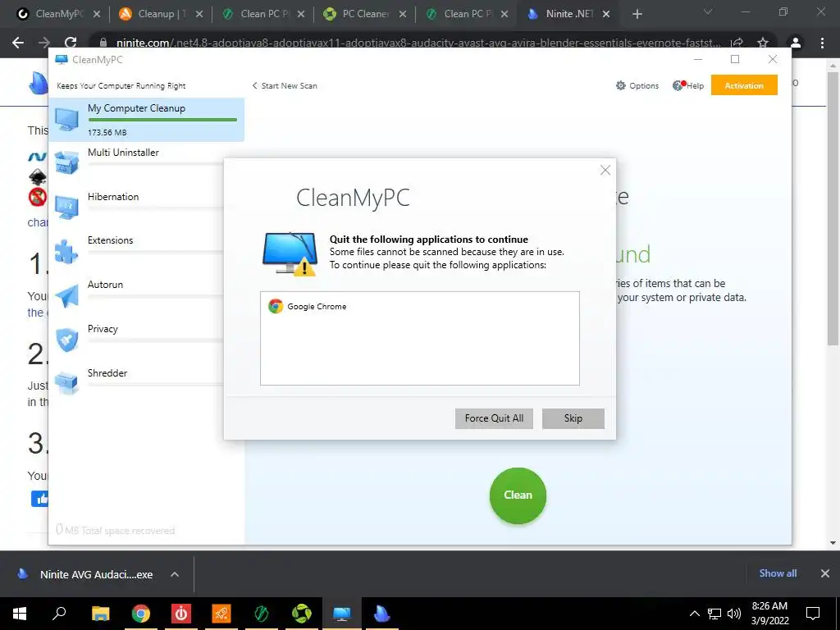Open the Windows notification center

tap(813, 614)
